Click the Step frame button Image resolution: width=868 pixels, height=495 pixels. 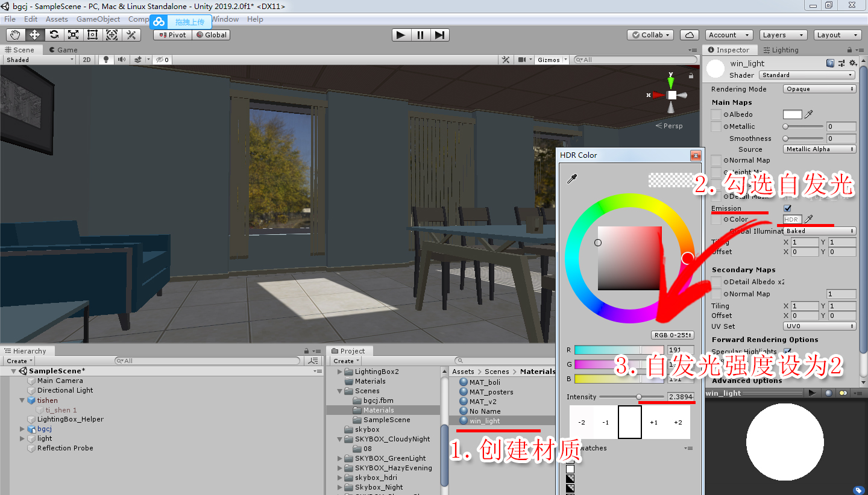(x=439, y=35)
